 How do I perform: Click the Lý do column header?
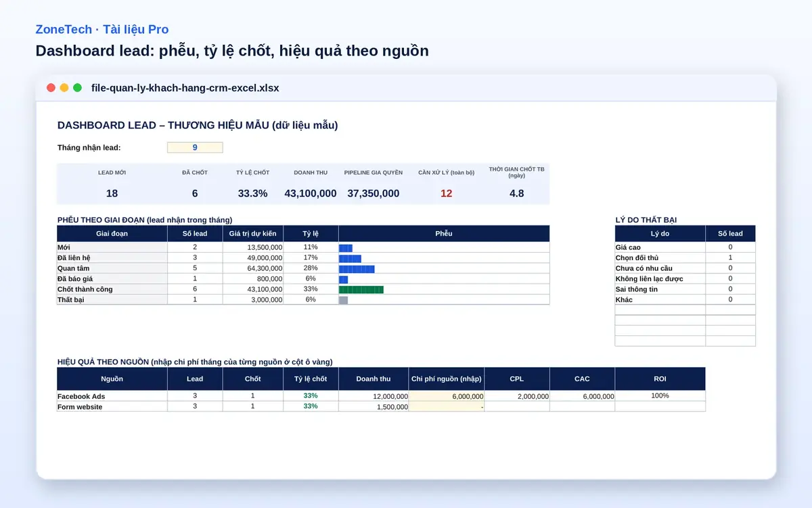(660, 234)
